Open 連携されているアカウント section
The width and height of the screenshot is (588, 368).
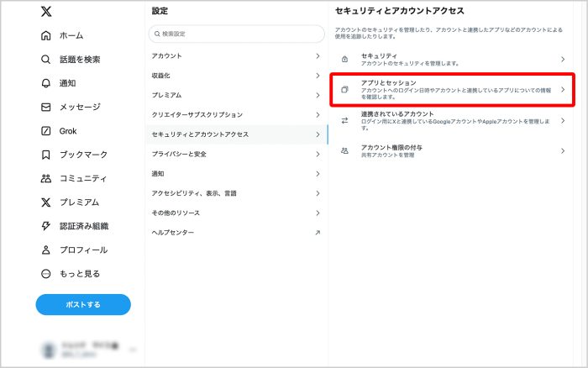(x=454, y=118)
